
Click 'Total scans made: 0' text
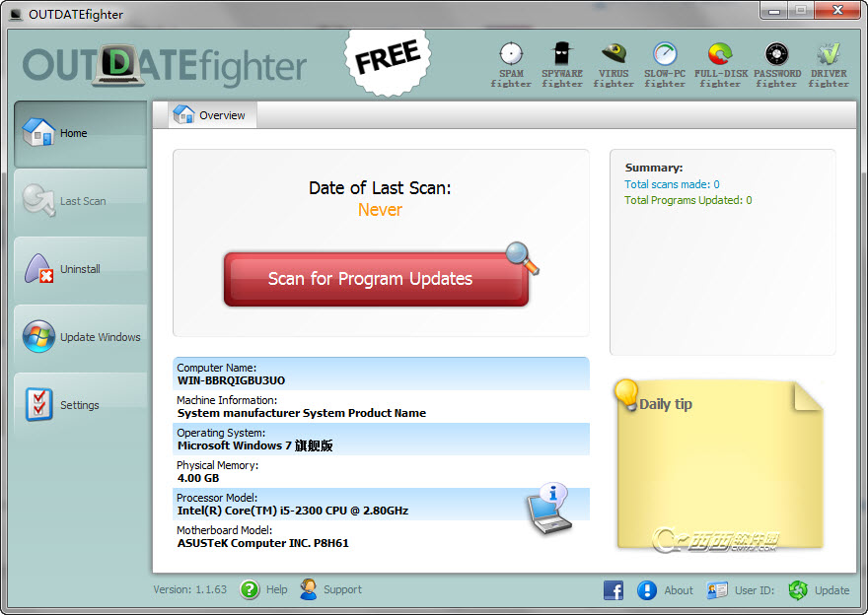pos(672,184)
